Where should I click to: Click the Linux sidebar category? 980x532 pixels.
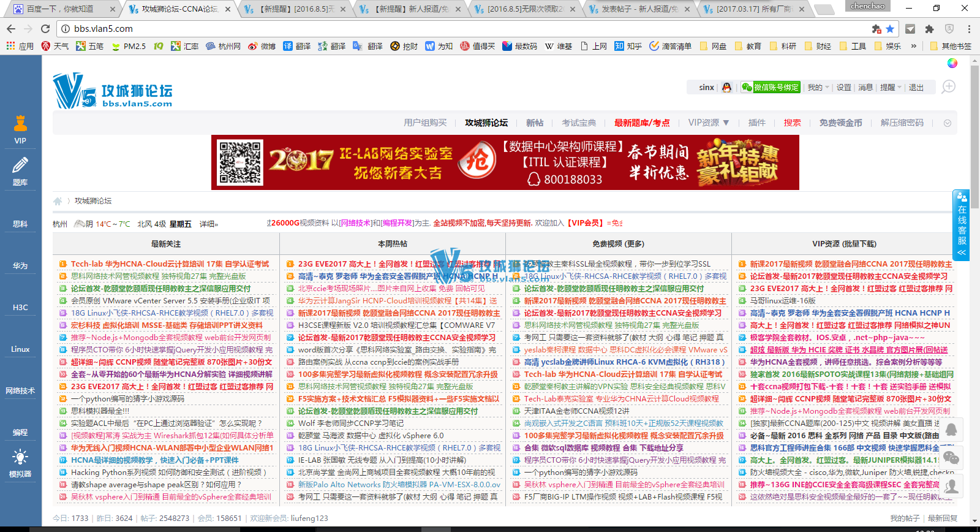[x=20, y=349]
